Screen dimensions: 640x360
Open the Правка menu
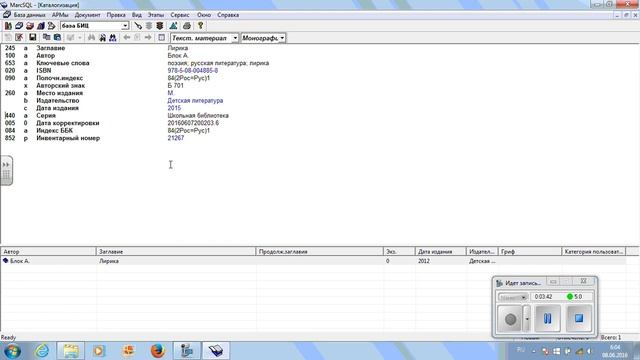pyautogui.click(x=116, y=15)
